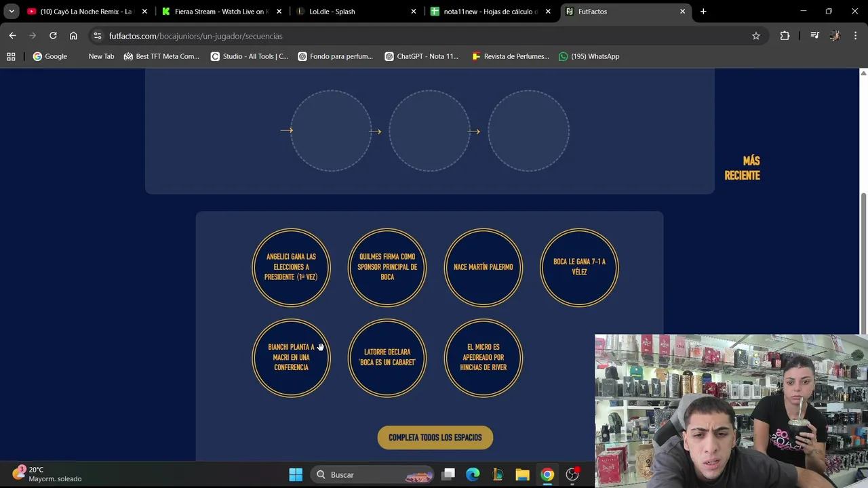Image resolution: width=868 pixels, height=488 pixels.
Task: Click the last empty sequence slot
Action: pos(528,131)
